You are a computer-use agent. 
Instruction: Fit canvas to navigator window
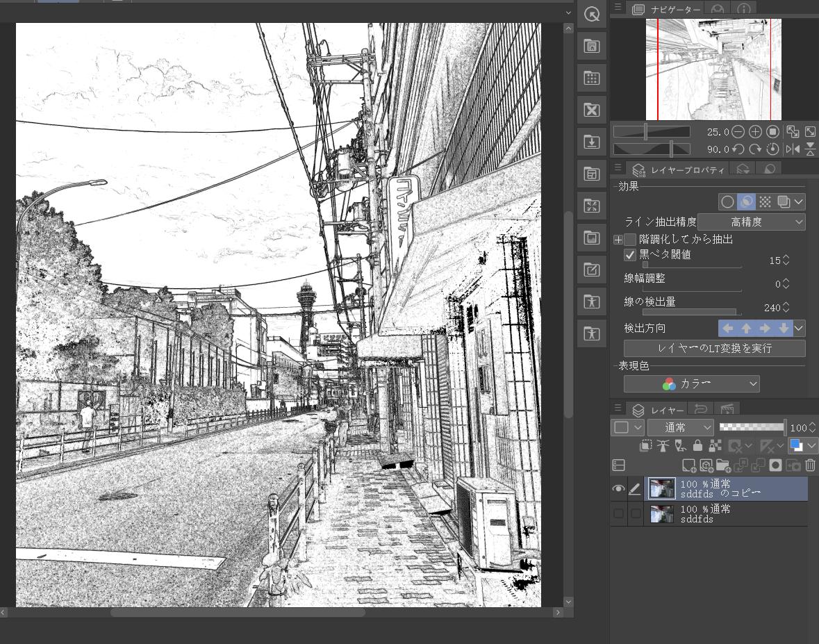pyautogui.click(x=793, y=131)
